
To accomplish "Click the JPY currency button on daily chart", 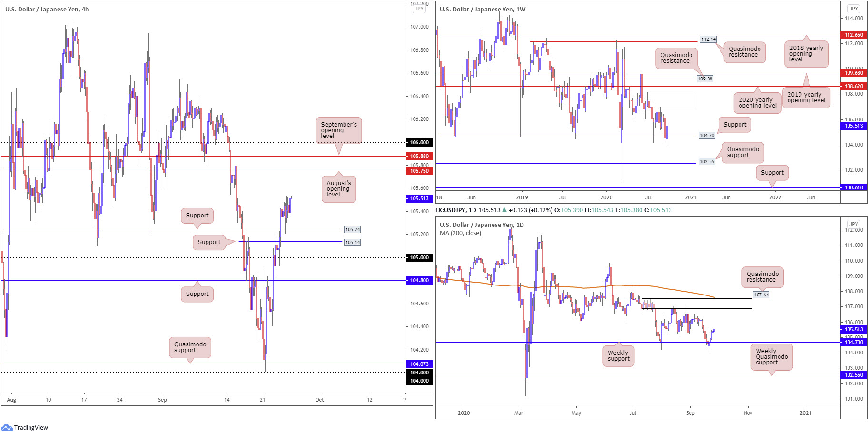I will coord(854,224).
